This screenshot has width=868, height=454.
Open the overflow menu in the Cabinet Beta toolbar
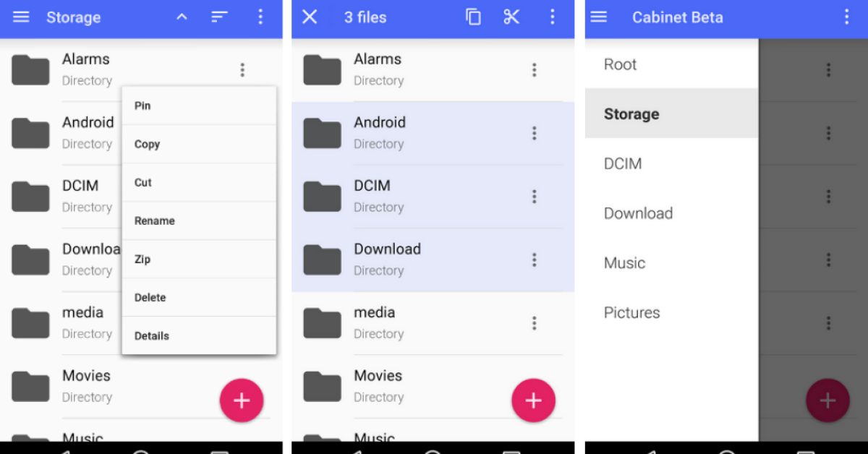(x=846, y=17)
